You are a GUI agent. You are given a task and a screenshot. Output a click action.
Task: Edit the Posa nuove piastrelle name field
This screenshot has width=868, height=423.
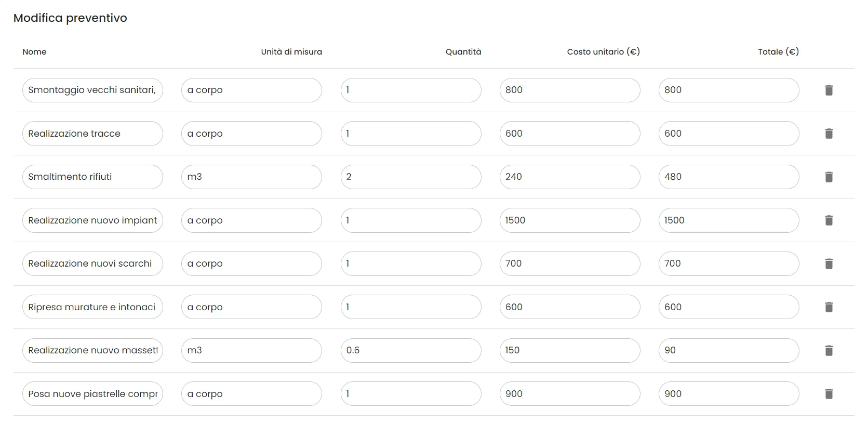pyautogui.click(x=92, y=394)
